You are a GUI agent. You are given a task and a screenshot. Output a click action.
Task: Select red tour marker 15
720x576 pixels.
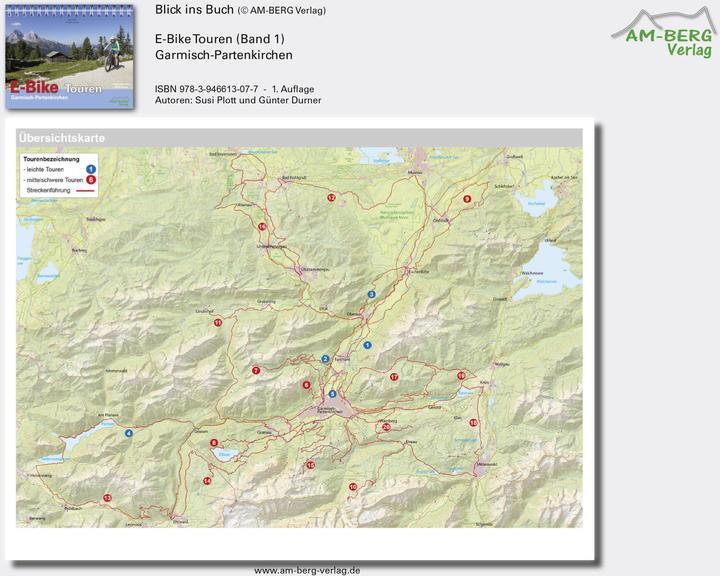tap(311, 465)
